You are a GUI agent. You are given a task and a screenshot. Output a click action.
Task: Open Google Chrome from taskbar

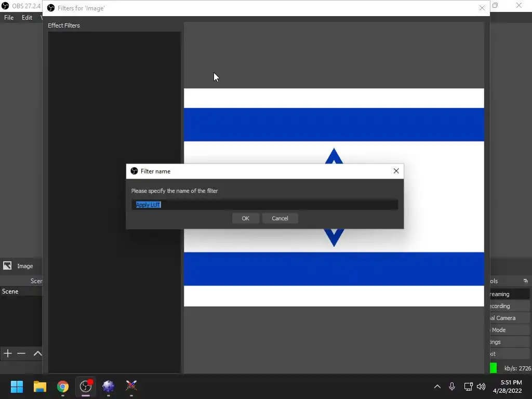coord(63,387)
